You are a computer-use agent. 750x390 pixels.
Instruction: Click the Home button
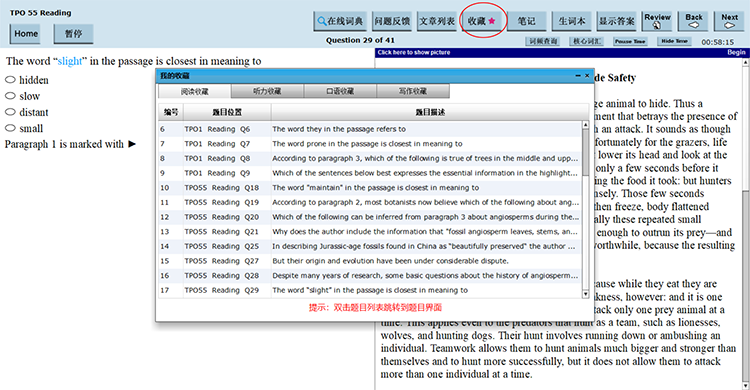(26, 33)
